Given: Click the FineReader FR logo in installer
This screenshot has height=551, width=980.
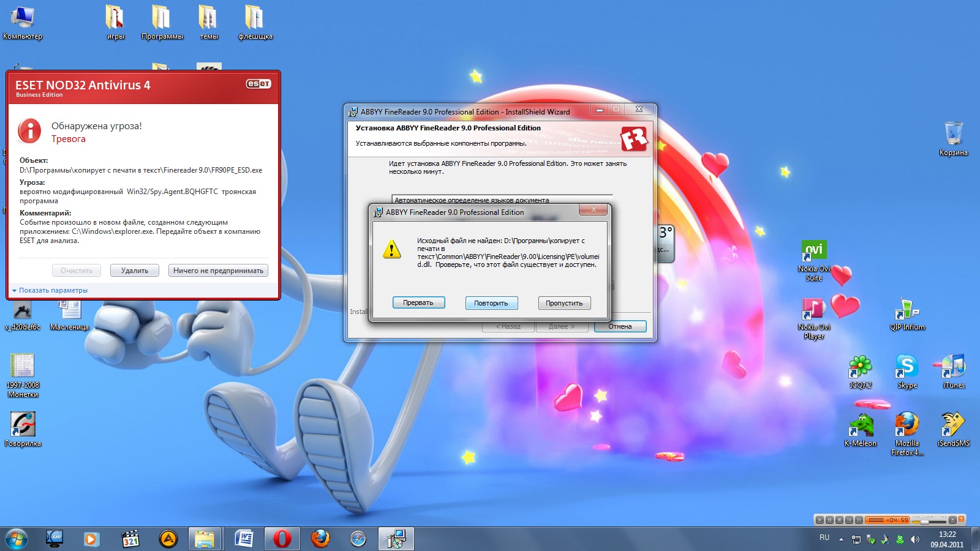Looking at the screenshot, I should point(634,139).
